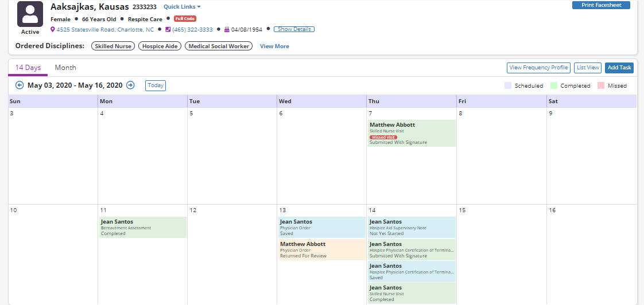Screen dimensions: 644x305
Task: Click the green Completed legend swatch
Action: (x=554, y=85)
